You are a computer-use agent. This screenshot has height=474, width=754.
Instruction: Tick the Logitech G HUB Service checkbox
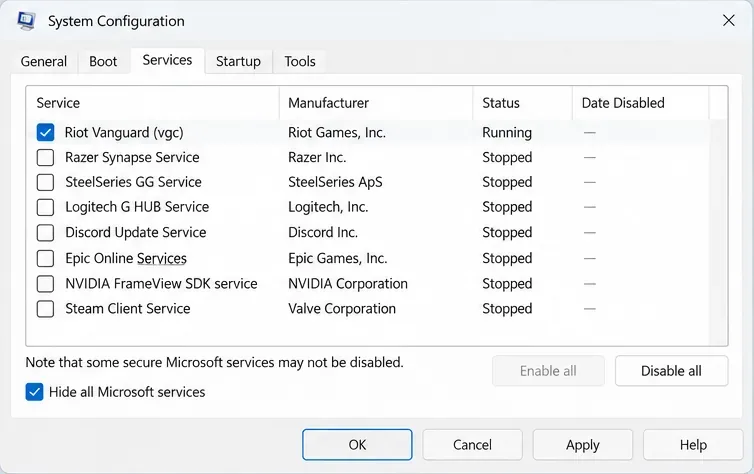point(45,207)
